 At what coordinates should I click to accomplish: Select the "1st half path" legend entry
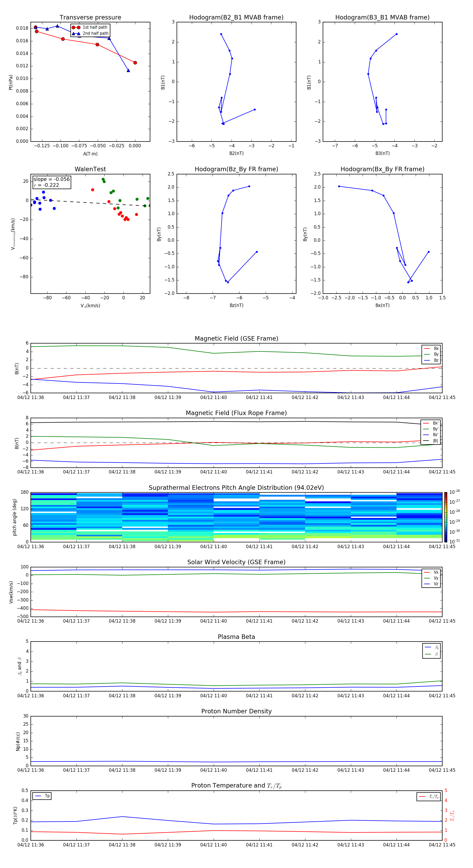tap(90, 27)
